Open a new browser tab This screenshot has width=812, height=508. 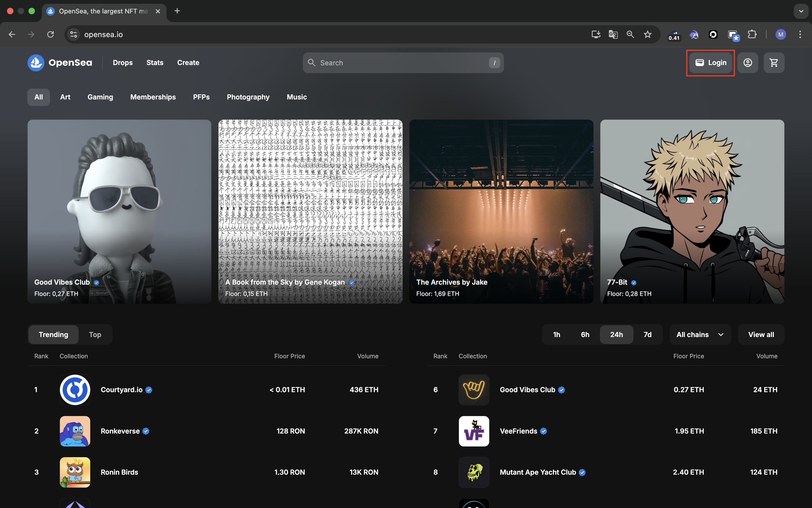pyautogui.click(x=177, y=11)
